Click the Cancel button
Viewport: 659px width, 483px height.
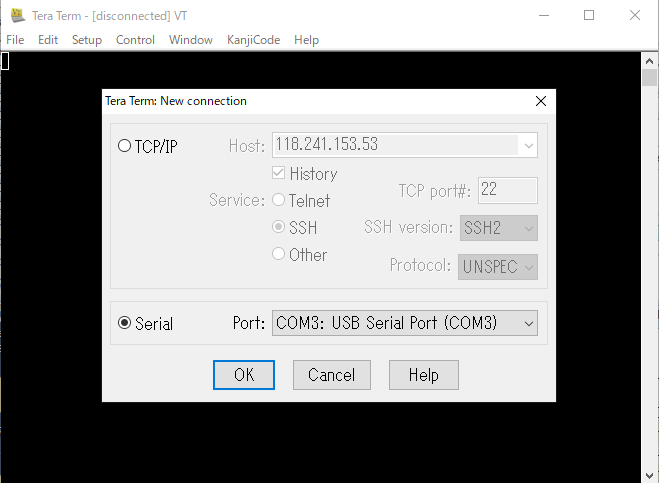click(332, 375)
